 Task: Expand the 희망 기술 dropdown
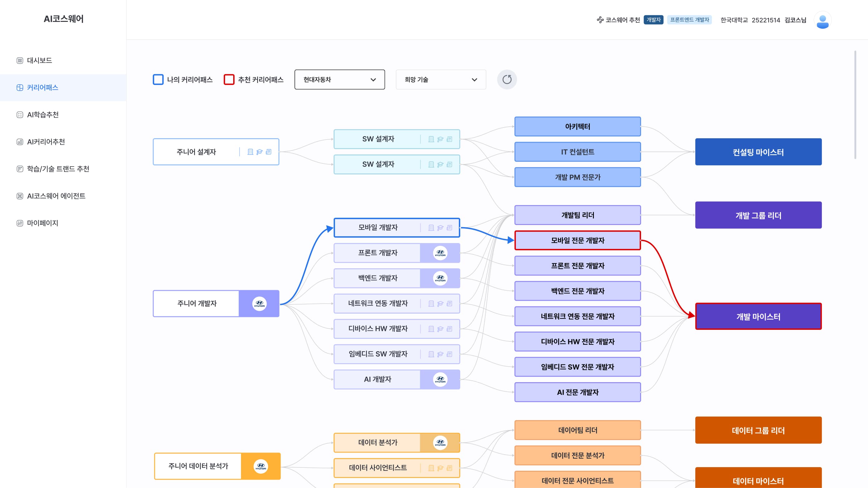click(x=441, y=80)
